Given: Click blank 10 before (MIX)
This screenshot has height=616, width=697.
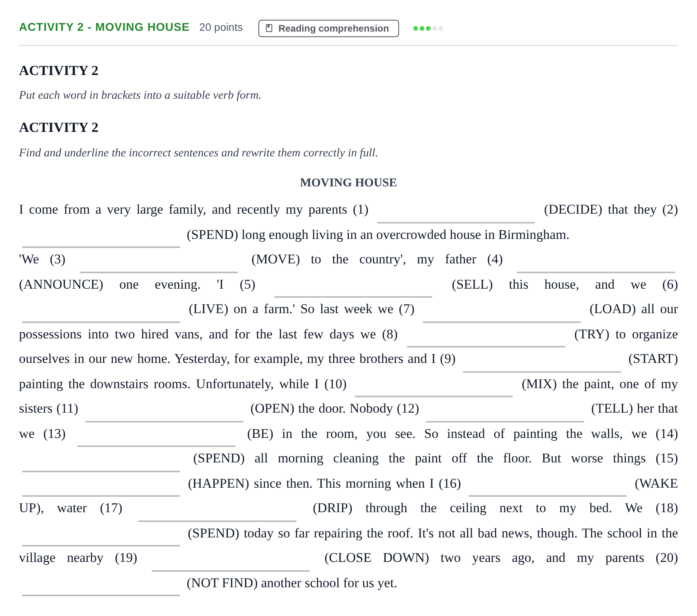Looking at the screenshot, I should (x=434, y=386).
